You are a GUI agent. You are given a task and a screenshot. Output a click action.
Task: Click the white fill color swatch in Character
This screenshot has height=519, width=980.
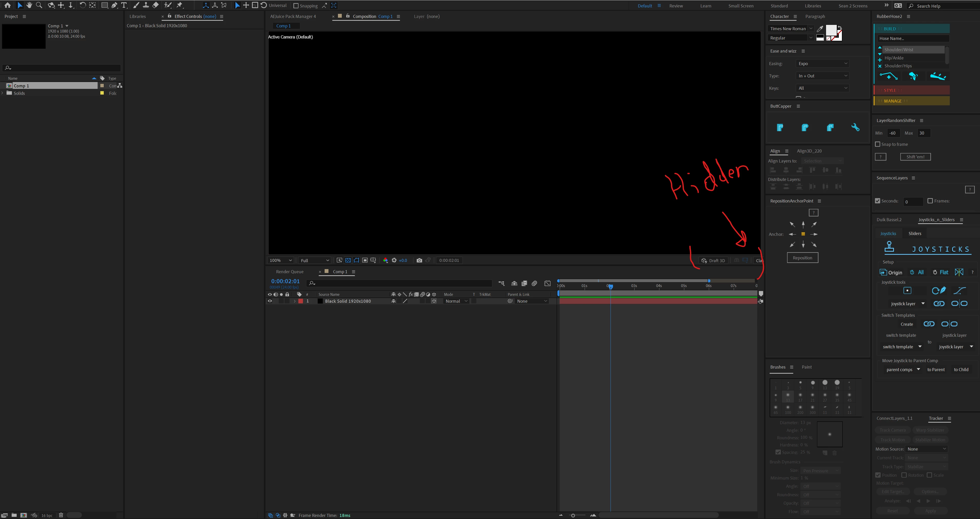(x=831, y=30)
